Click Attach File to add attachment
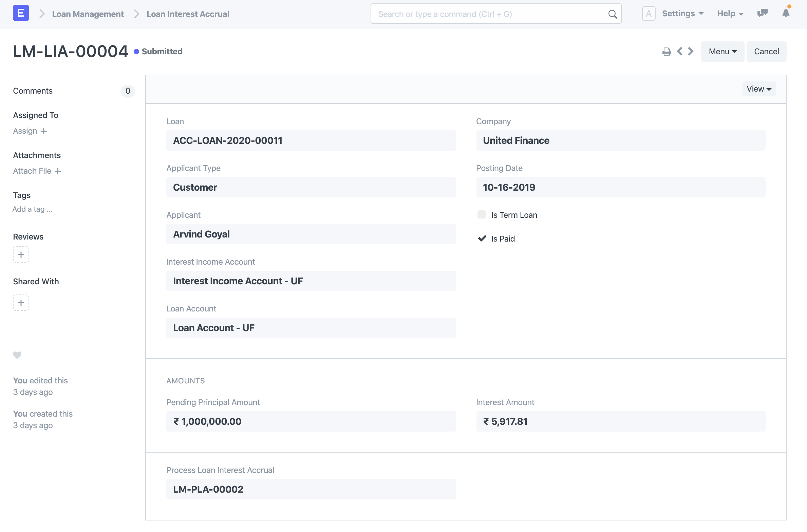This screenshot has height=532, width=807. tap(37, 171)
